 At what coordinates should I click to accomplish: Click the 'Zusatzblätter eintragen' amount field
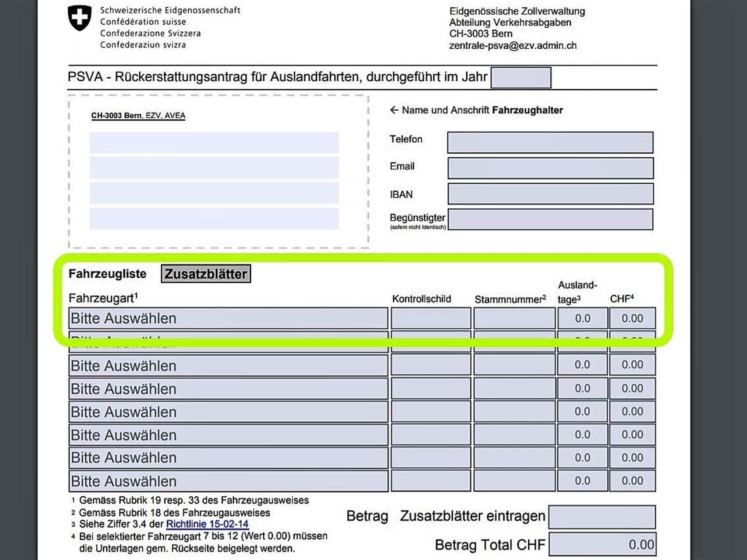(602, 516)
